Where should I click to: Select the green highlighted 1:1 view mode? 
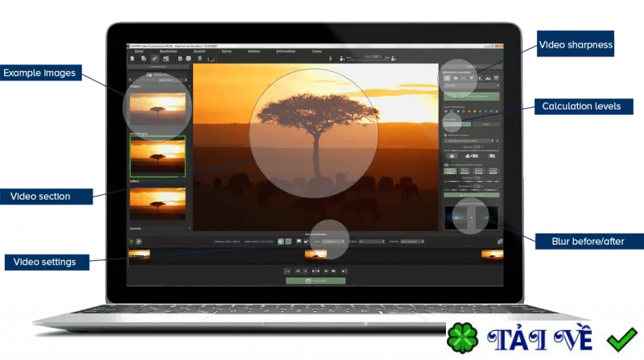(450, 171)
